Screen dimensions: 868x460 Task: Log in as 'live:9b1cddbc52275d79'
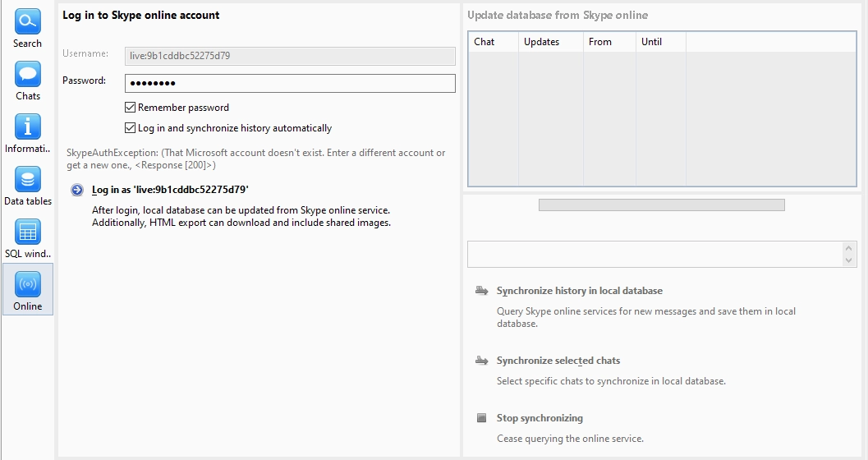coord(170,190)
